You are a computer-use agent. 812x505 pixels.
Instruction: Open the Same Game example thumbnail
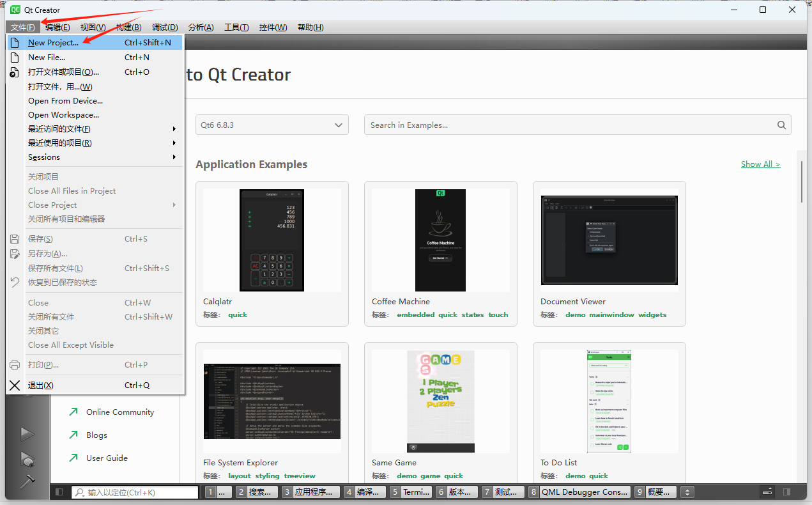coord(440,401)
